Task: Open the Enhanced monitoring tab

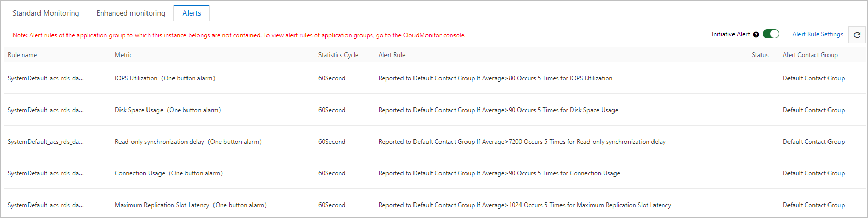Action: point(131,13)
